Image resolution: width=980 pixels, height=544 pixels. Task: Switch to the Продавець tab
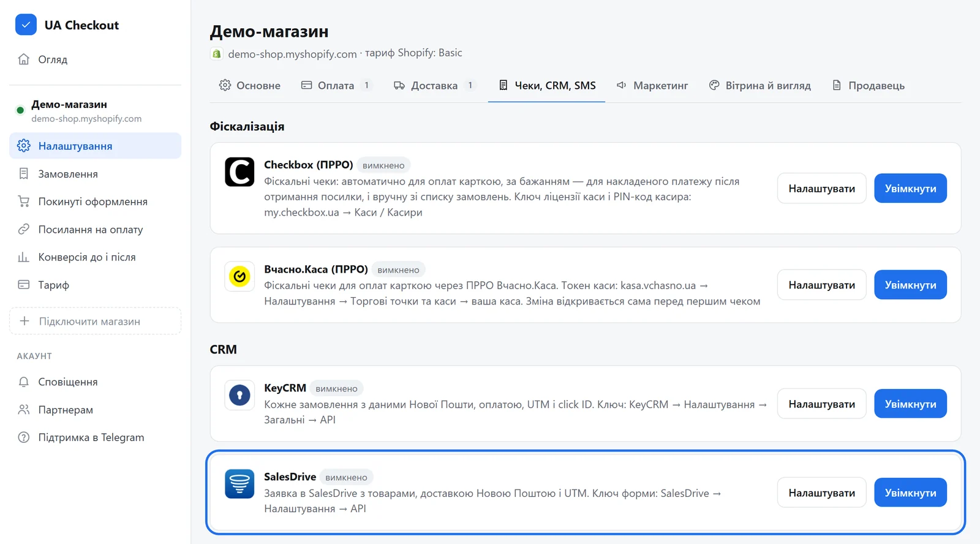pos(868,86)
